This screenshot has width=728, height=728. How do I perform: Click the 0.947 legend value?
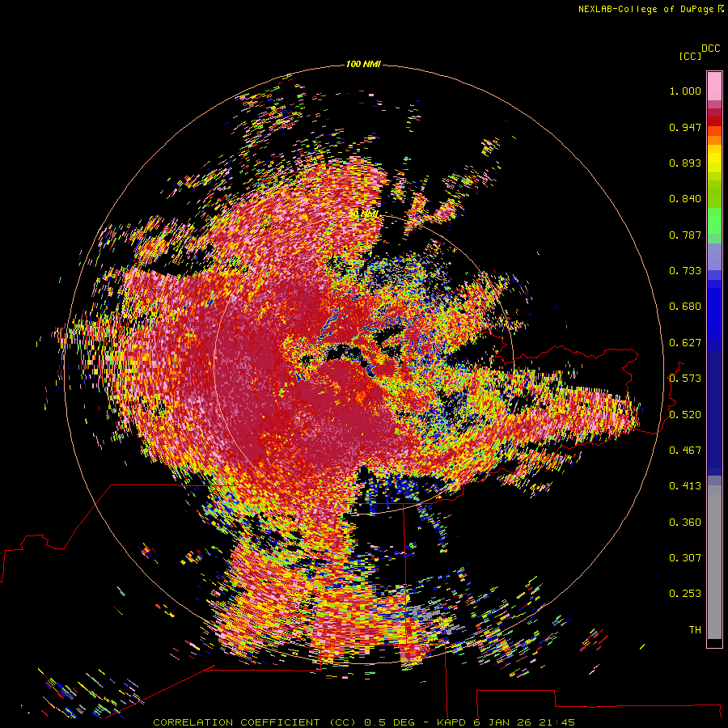[x=685, y=127]
